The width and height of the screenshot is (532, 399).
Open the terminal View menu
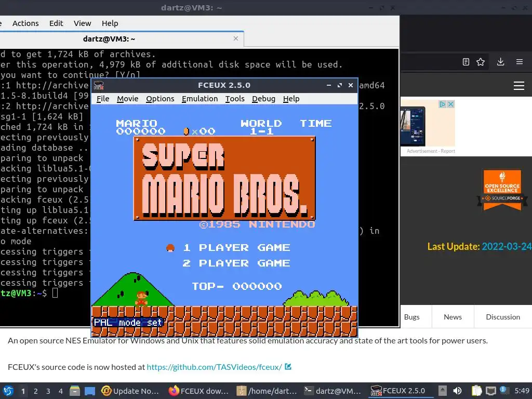coord(83,23)
